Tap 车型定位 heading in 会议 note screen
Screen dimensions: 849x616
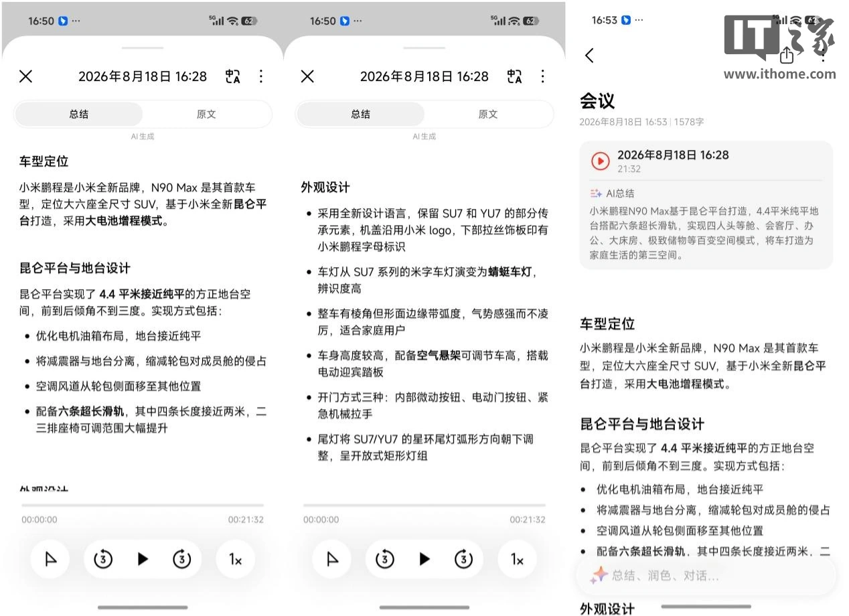(x=607, y=324)
